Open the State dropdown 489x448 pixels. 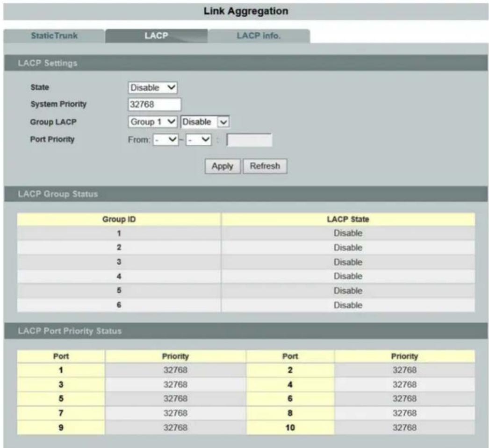click(x=152, y=87)
